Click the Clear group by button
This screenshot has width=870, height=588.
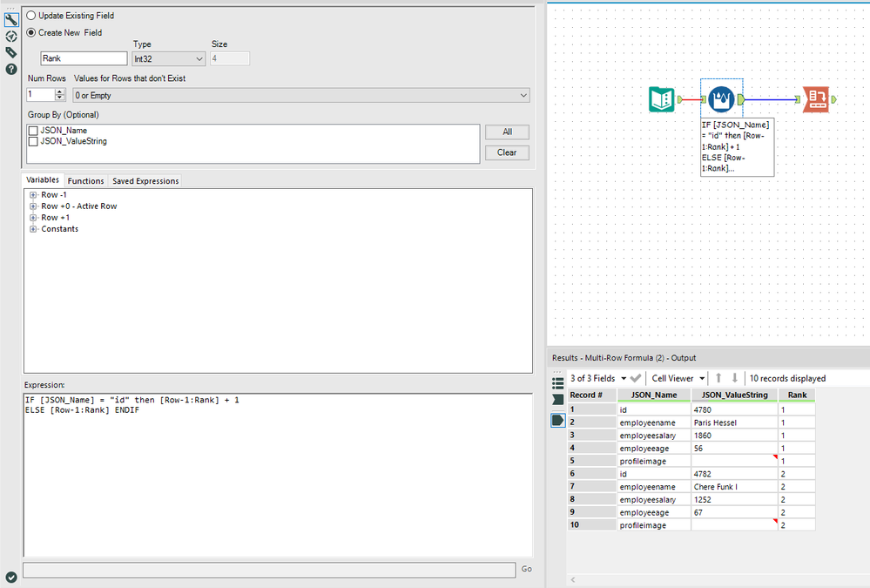pos(507,152)
